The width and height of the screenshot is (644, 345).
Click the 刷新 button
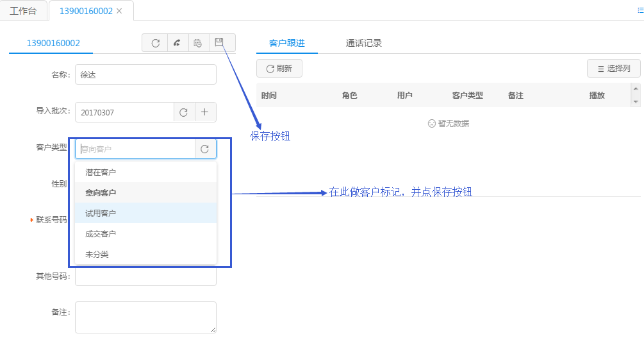[x=279, y=69]
